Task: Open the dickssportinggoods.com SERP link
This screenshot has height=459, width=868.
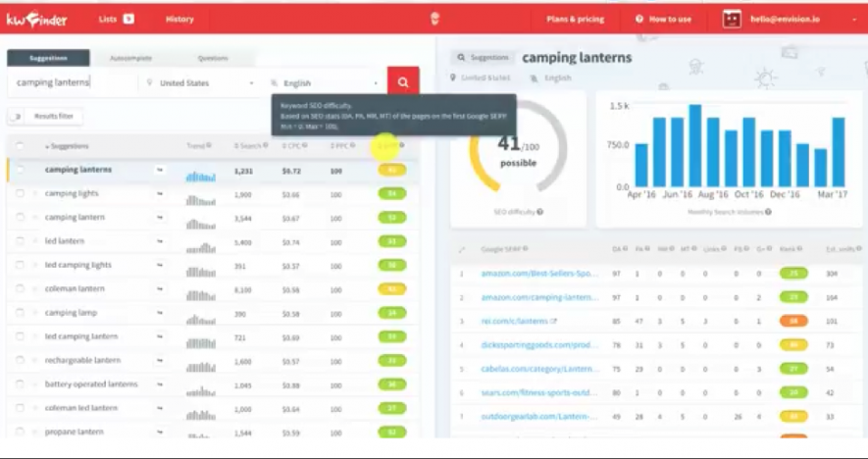Action: (539, 345)
